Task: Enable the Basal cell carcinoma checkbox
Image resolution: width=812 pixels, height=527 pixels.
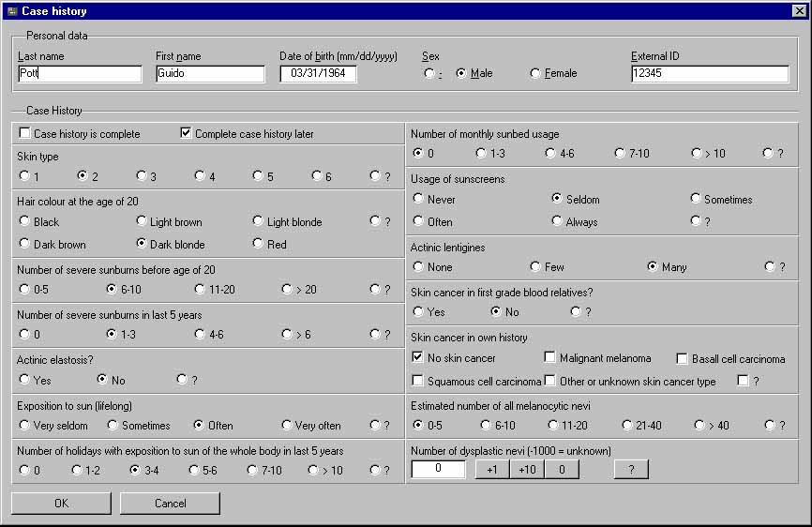Action: (683, 358)
